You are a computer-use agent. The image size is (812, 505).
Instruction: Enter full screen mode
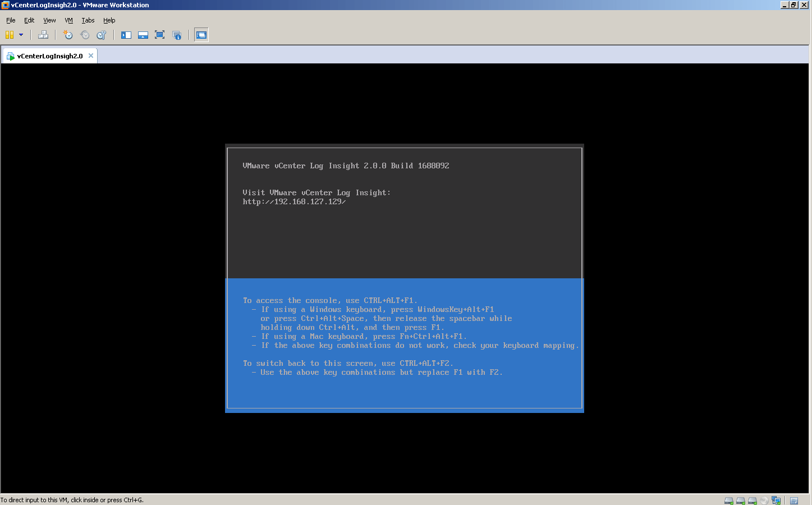click(x=159, y=35)
